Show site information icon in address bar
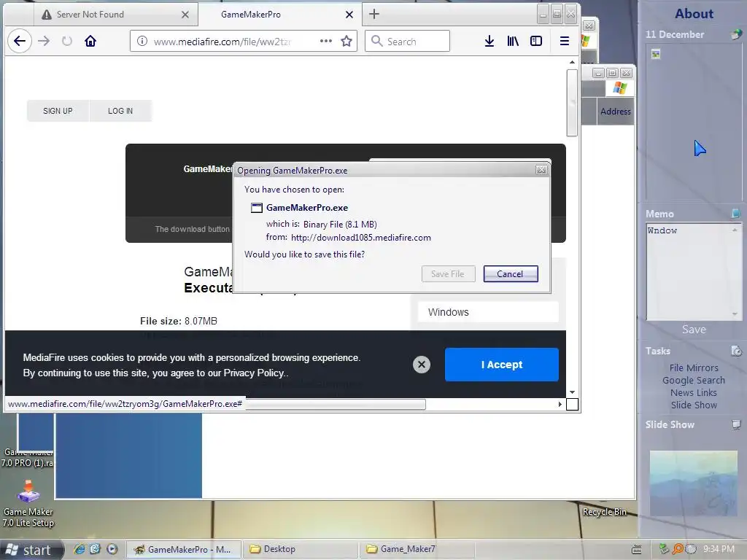747x560 pixels. point(142,41)
